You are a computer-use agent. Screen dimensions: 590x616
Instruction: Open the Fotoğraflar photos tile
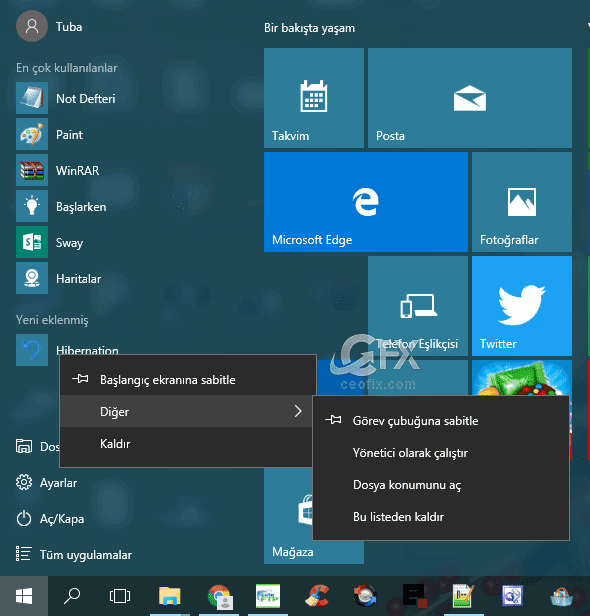pos(522,202)
